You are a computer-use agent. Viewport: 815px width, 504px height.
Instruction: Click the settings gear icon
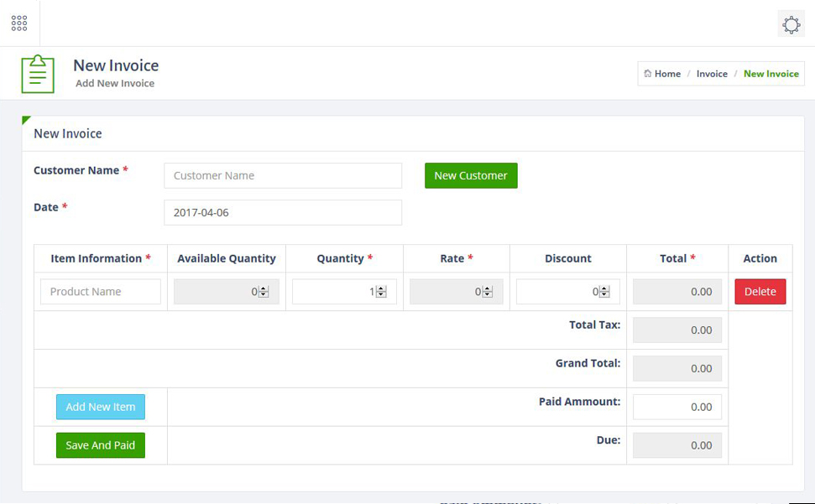(x=791, y=24)
